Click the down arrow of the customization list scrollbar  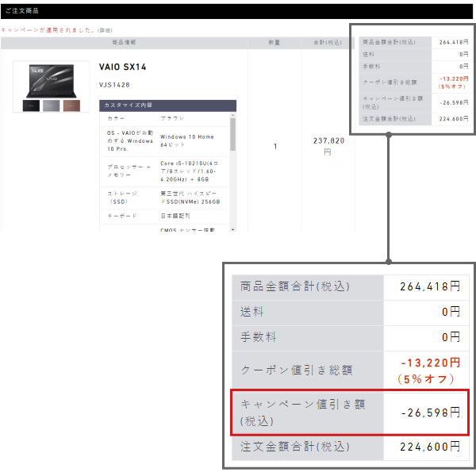pyautogui.click(x=232, y=229)
